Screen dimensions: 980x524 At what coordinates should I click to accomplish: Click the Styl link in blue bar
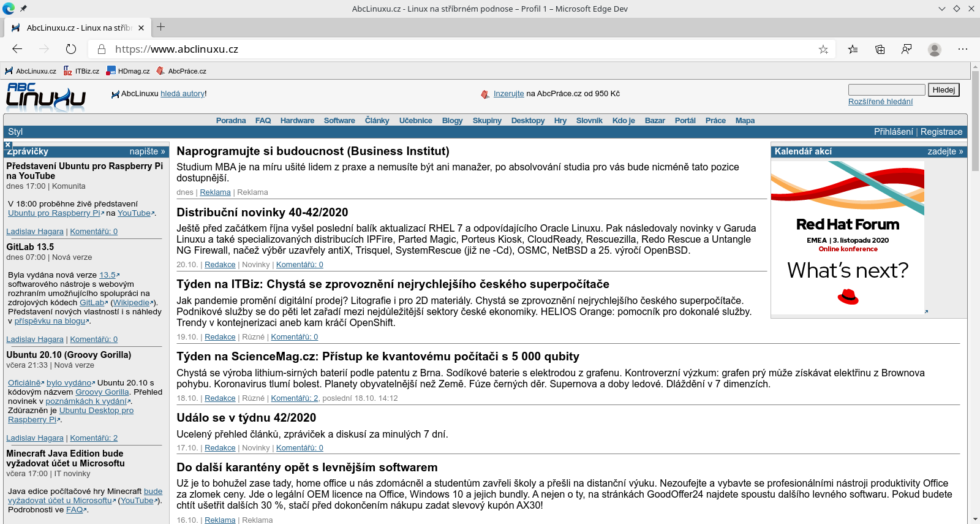point(15,132)
